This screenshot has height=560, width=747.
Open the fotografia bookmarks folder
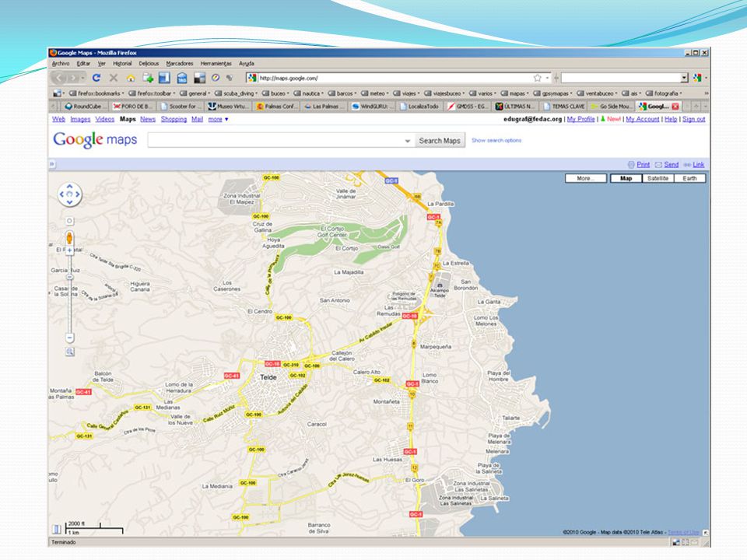coord(663,93)
